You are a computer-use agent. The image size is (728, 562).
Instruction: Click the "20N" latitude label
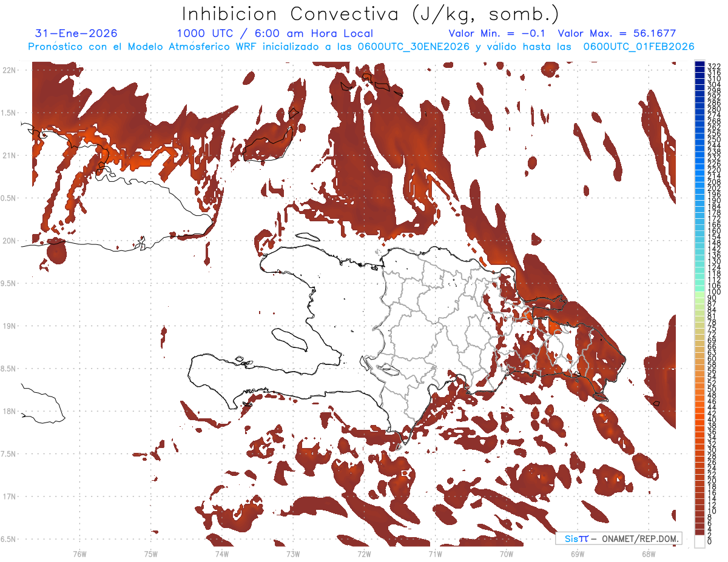[9, 241]
